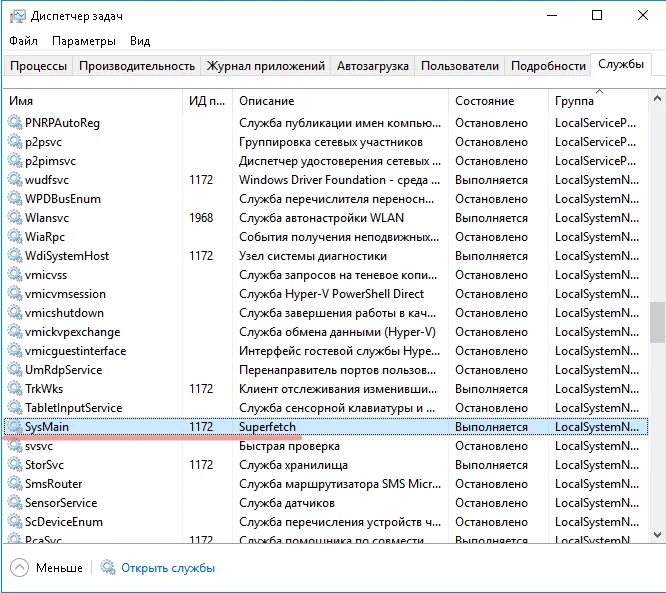
Task: Click the gear icon next to Открыть службы
Action: click(x=107, y=568)
